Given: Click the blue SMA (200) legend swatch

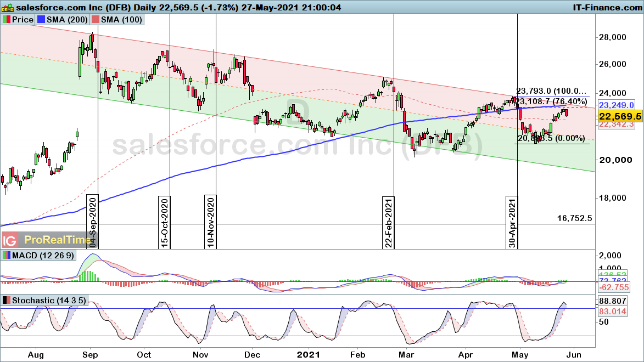Looking at the screenshot, I should pos(41,20).
